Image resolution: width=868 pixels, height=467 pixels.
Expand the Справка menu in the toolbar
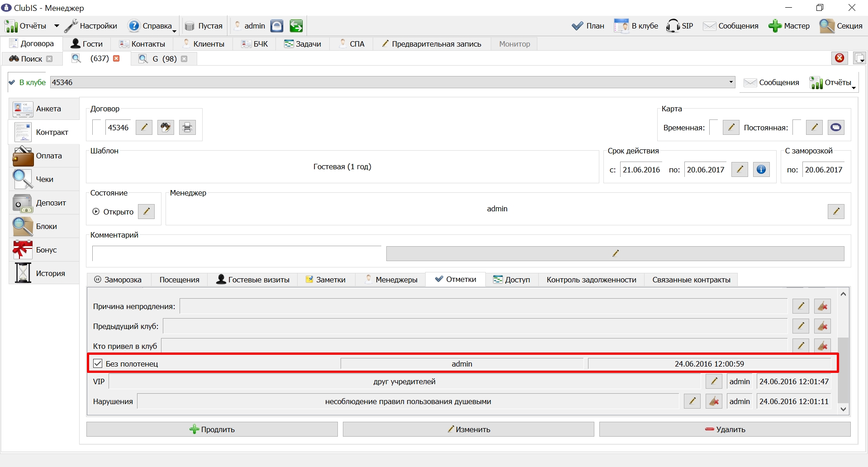175,31
